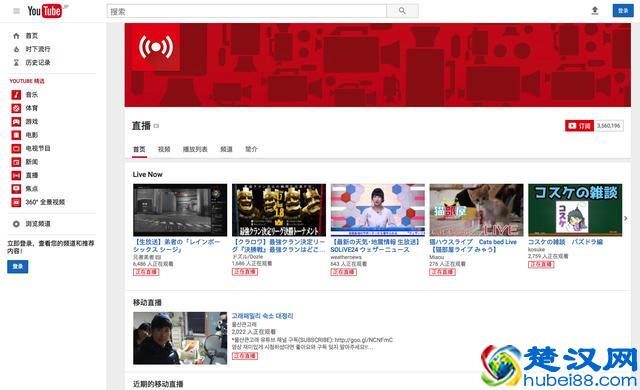
Task: Open 电影 movies category icon
Action: click(x=16, y=135)
